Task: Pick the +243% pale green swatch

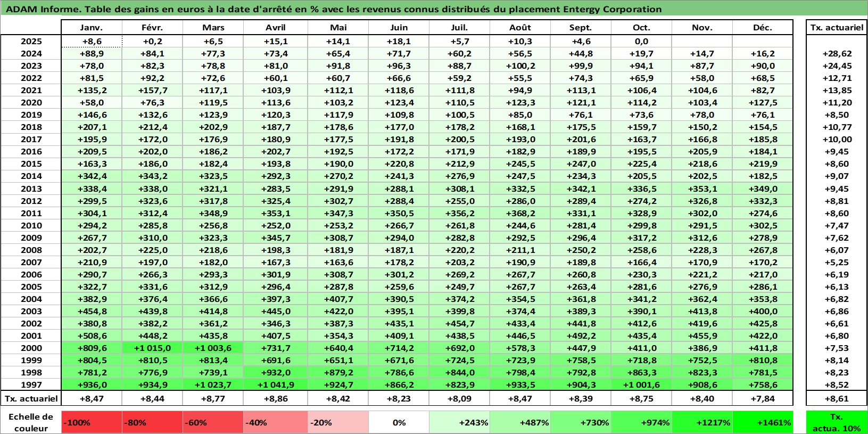Action: click(x=460, y=422)
